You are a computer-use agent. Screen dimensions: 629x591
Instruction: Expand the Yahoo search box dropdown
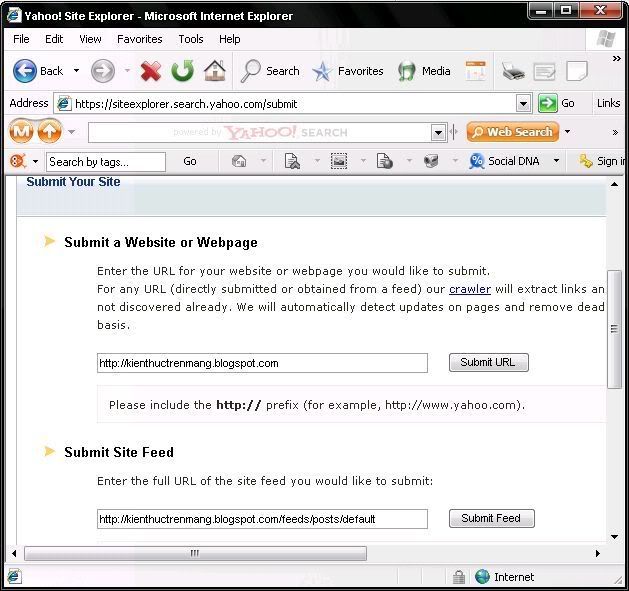438,132
